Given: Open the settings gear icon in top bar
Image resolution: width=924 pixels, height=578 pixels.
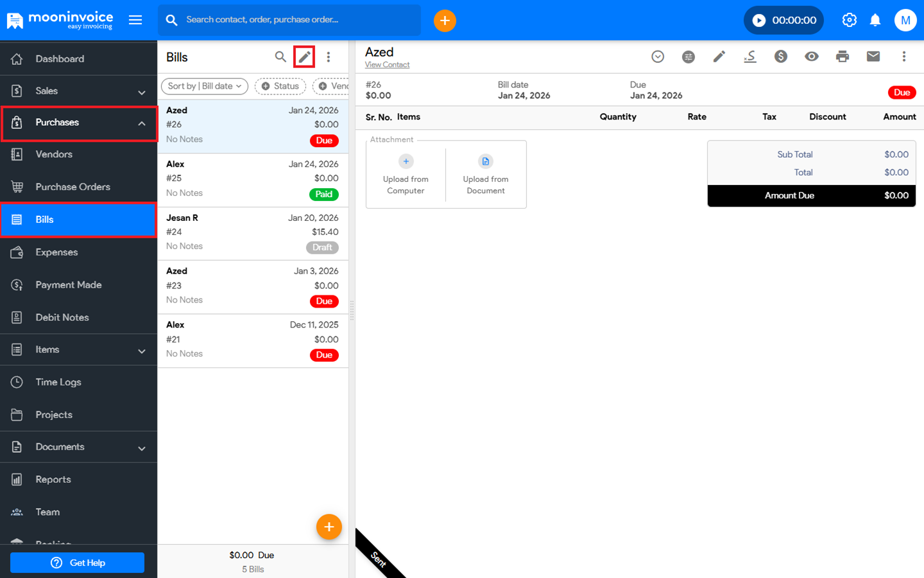Looking at the screenshot, I should coord(849,21).
